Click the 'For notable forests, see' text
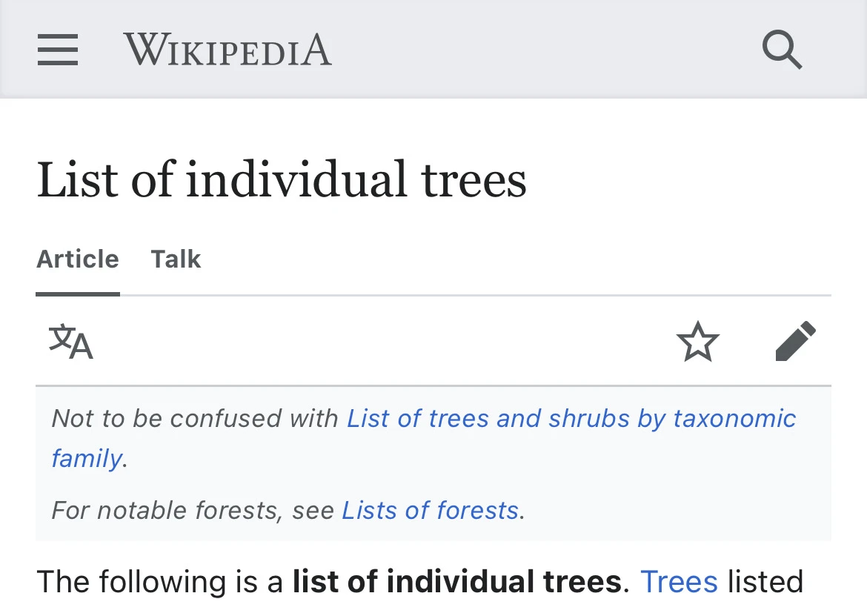 [193, 511]
